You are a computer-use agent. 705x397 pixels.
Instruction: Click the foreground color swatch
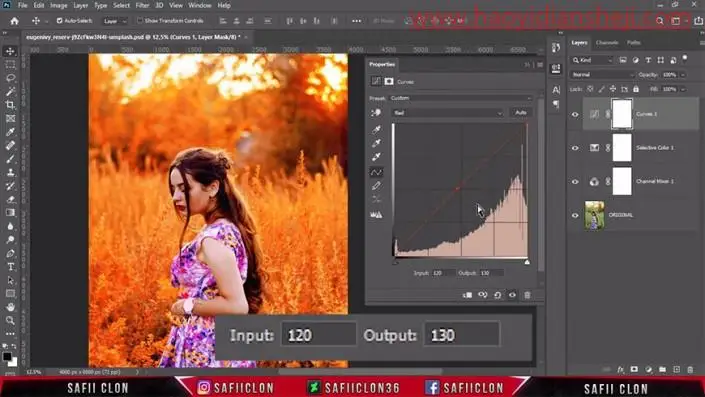(7, 357)
